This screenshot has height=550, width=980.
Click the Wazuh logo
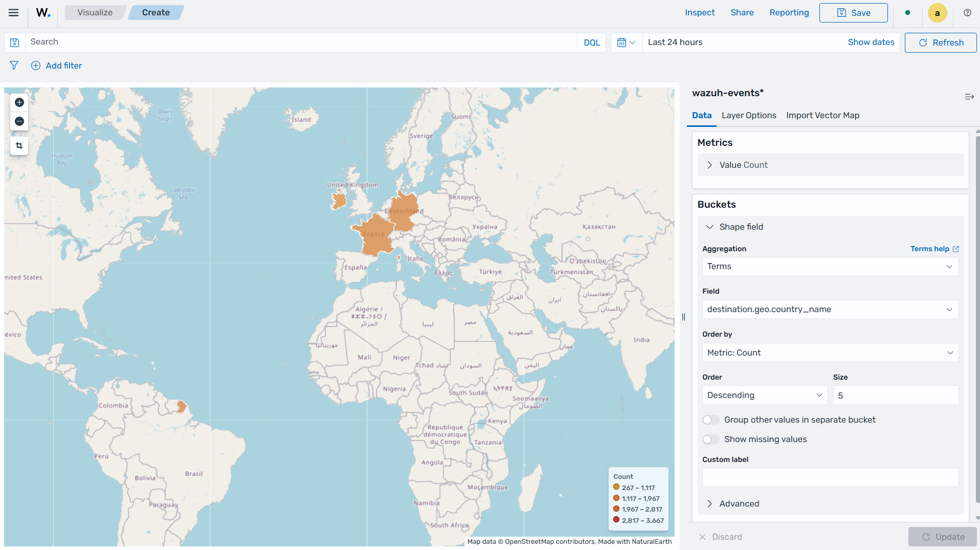(x=43, y=13)
